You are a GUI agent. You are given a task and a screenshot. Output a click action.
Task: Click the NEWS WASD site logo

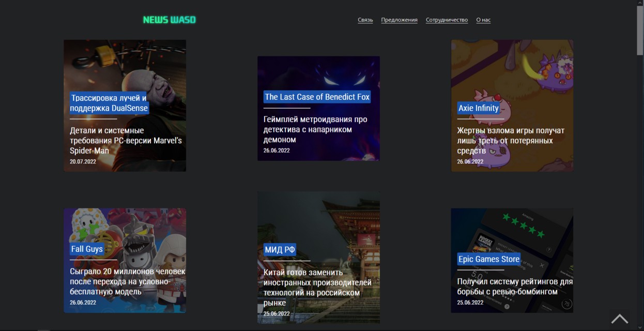point(170,20)
